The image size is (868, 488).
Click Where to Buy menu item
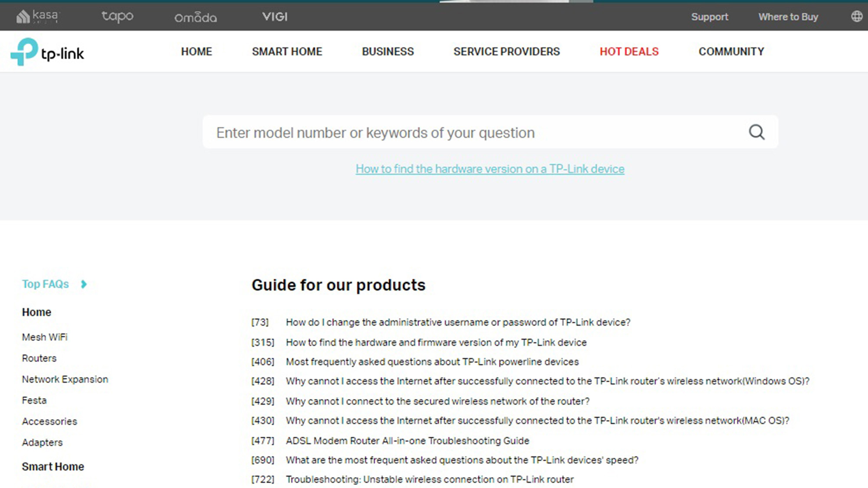(789, 16)
